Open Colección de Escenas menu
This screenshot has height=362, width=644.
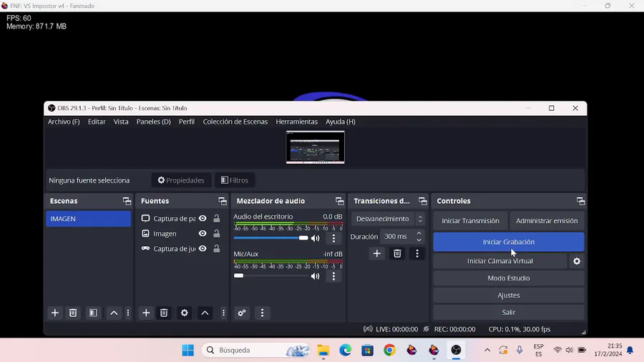[235, 122]
